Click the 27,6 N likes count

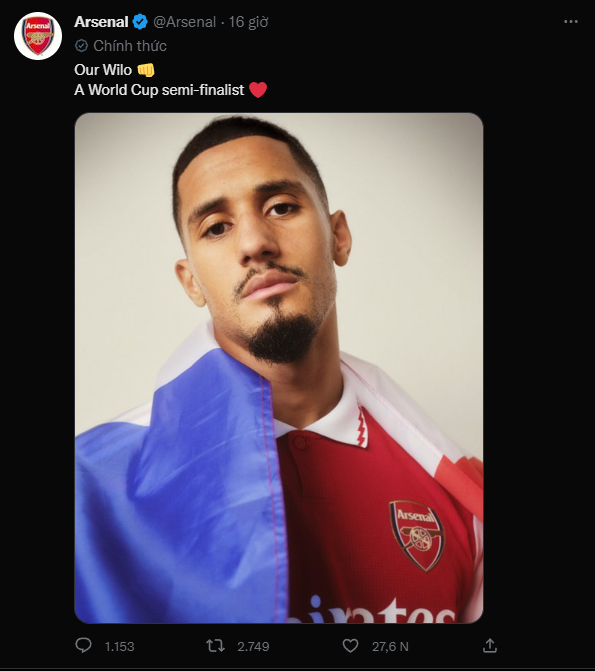click(390, 646)
